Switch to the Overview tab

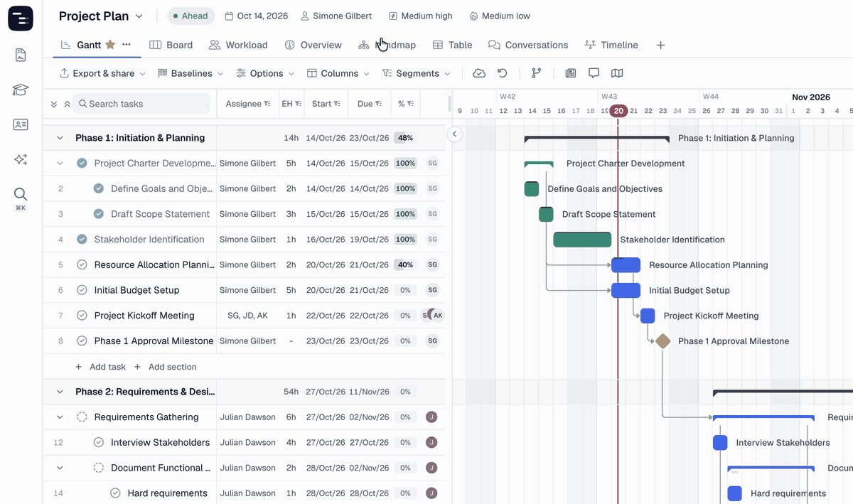click(x=313, y=45)
